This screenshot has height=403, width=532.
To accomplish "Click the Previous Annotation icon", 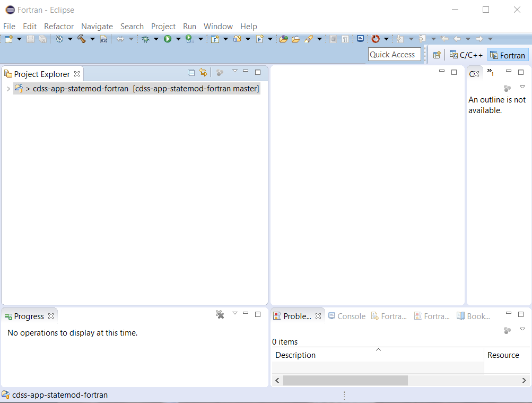I will pyautogui.click(x=422, y=39).
